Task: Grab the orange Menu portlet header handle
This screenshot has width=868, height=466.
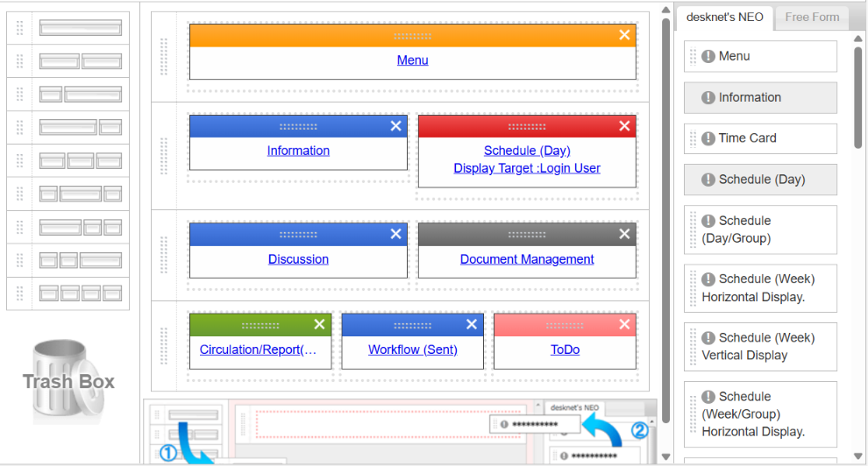Action: click(412, 36)
